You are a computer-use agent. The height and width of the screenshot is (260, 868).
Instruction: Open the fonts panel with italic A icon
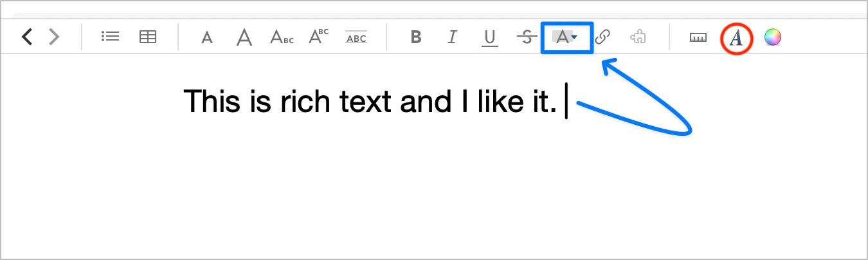736,38
